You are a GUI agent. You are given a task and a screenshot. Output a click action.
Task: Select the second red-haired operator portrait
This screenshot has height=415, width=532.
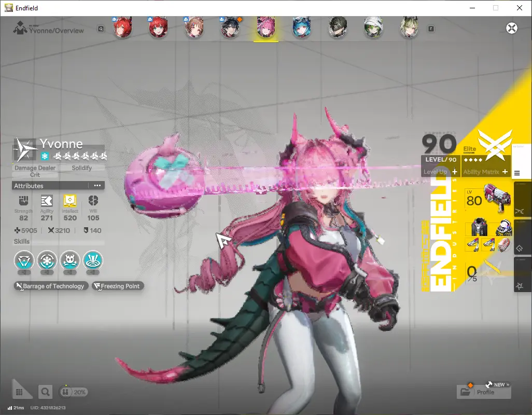coord(158,27)
